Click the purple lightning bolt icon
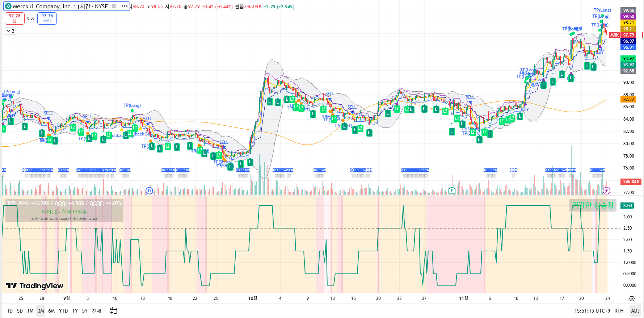 [x=606, y=191]
